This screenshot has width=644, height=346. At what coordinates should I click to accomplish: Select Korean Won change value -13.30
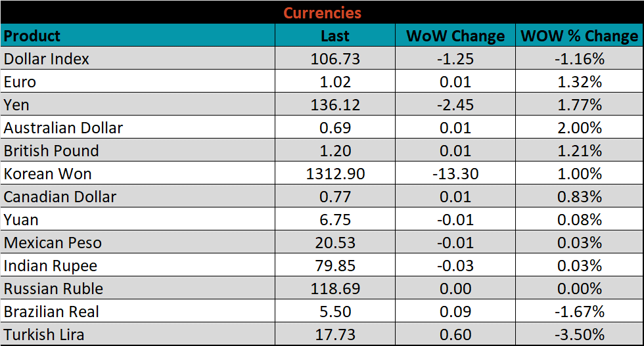click(455, 174)
